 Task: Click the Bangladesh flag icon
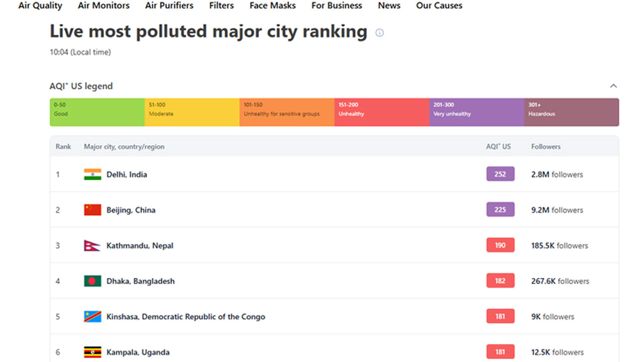point(93,281)
